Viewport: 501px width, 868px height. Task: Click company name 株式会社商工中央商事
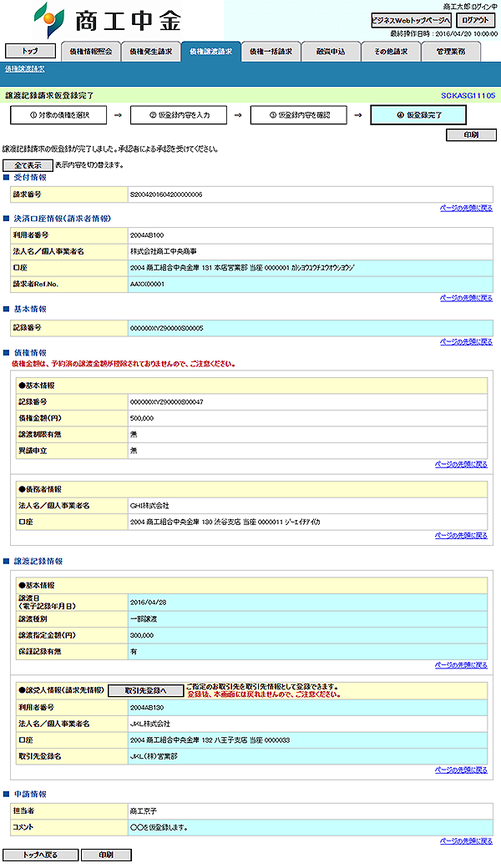tap(164, 251)
